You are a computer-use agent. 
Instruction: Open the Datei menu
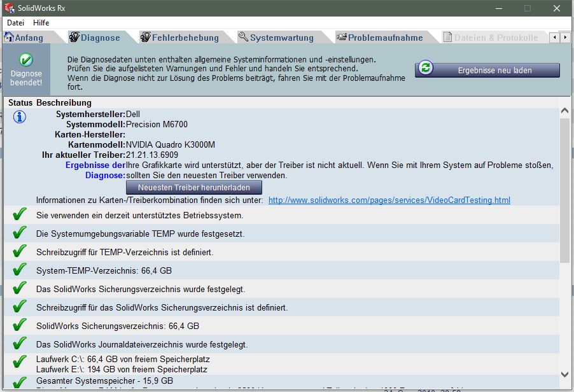pyautogui.click(x=15, y=23)
